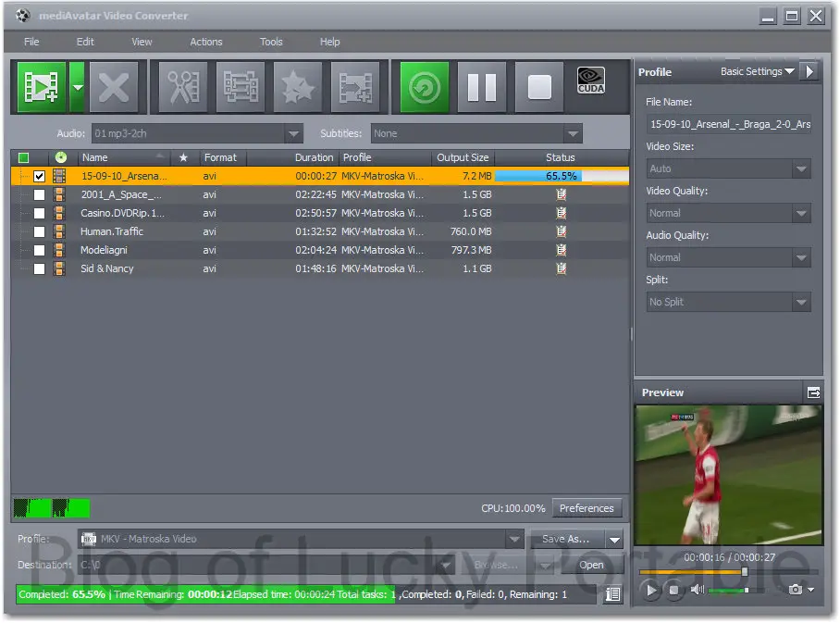
Task: Open the Help menu
Action: (329, 42)
